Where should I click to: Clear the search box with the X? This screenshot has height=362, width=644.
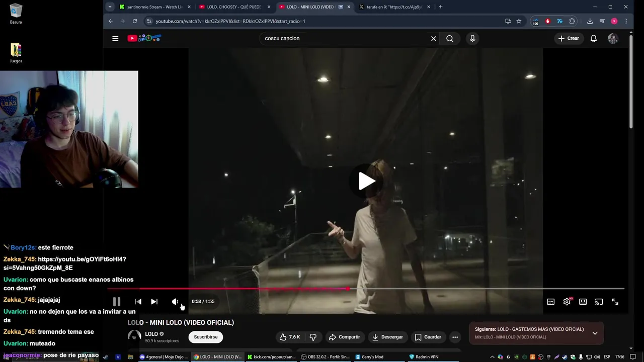click(x=434, y=38)
